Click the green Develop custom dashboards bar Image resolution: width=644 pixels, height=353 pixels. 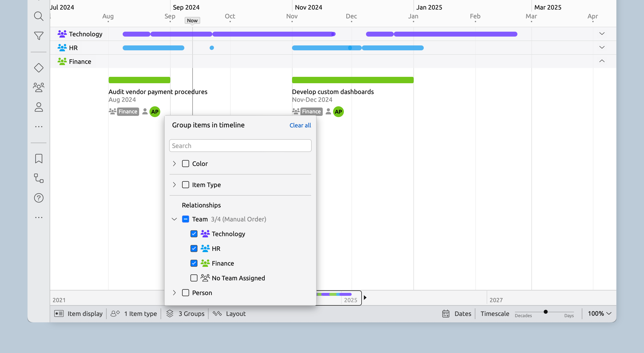click(353, 80)
